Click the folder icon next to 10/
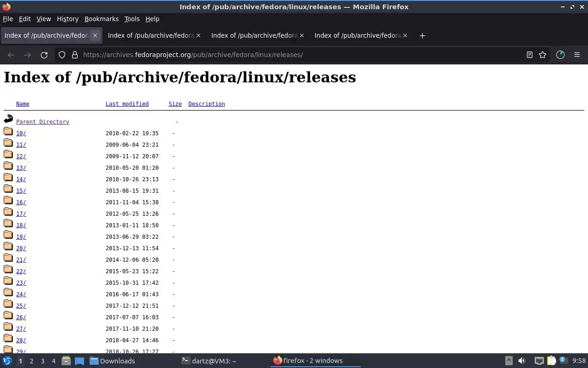The width and height of the screenshot is (588, 368). pos(8,132)
